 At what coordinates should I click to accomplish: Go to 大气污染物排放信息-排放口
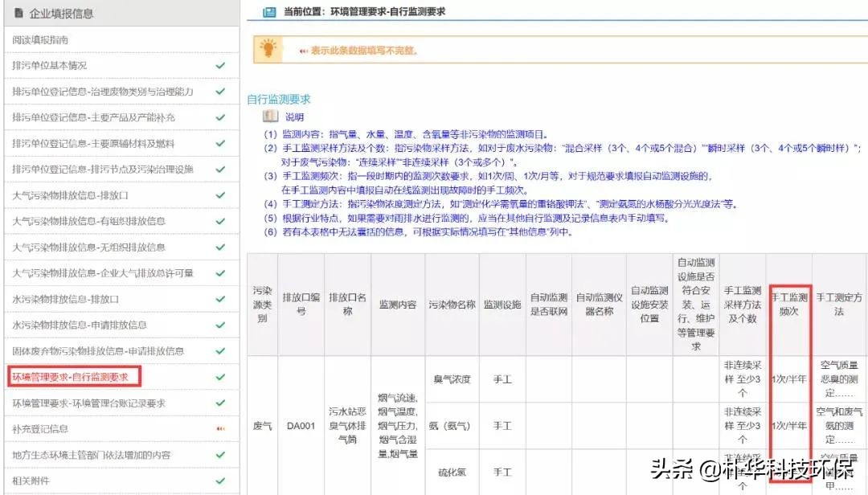(x=70, y=195)
